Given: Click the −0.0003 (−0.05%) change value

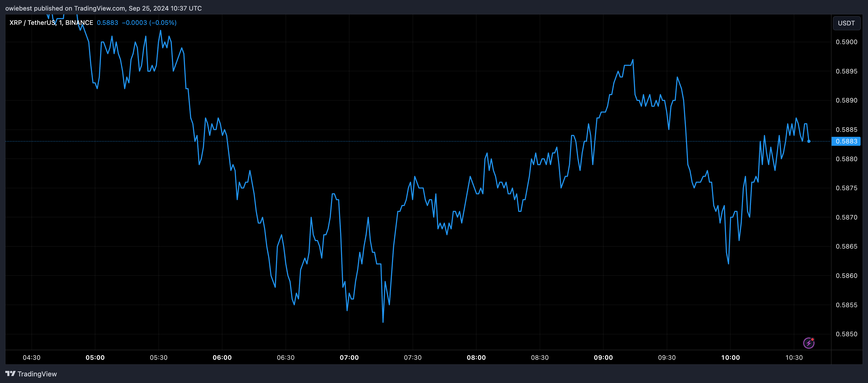Looking at the screenshot, I should click(x=149, y=22).
